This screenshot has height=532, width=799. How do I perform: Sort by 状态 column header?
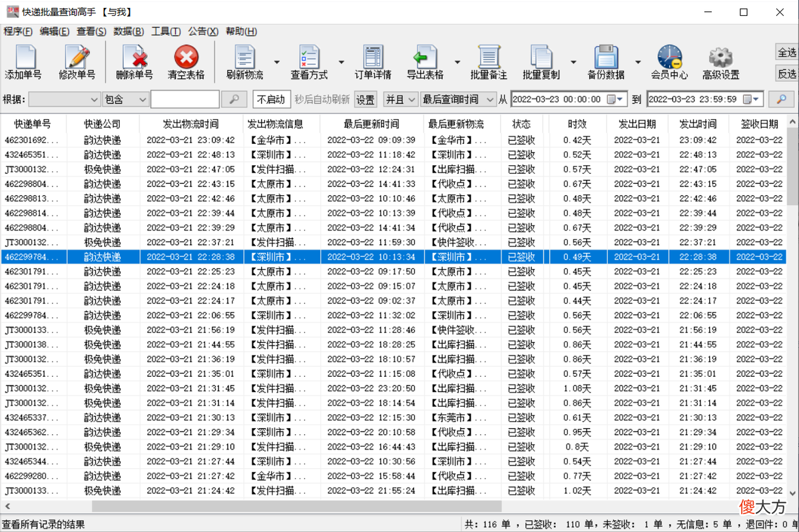click(x=521, y=124)
